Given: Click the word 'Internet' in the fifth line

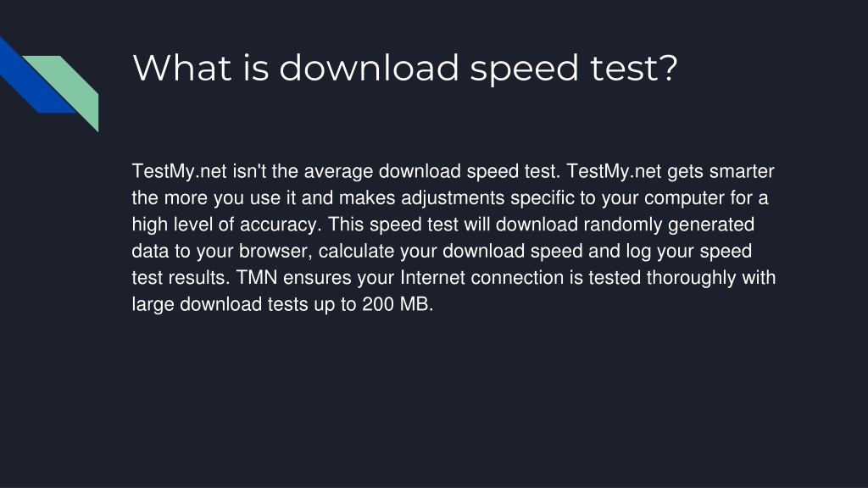Looking at the screenshot, I should (x=433, y=277).
